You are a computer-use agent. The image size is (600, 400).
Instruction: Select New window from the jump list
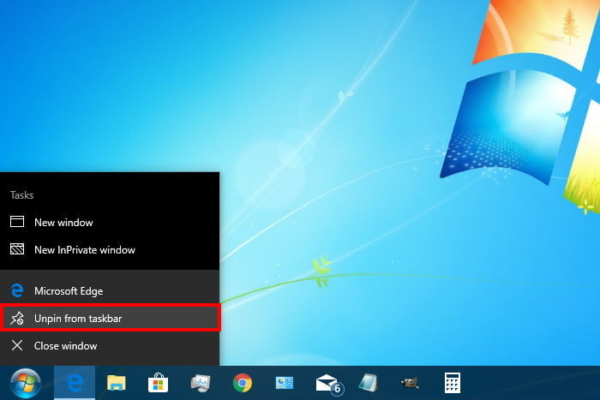click(63, 222)
